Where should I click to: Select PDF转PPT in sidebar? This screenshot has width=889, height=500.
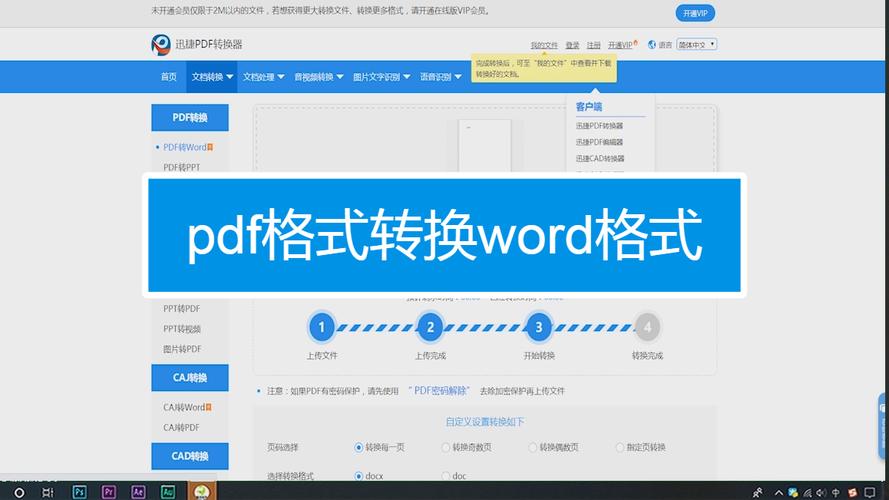pyautogui.click(x=181, y=167)
